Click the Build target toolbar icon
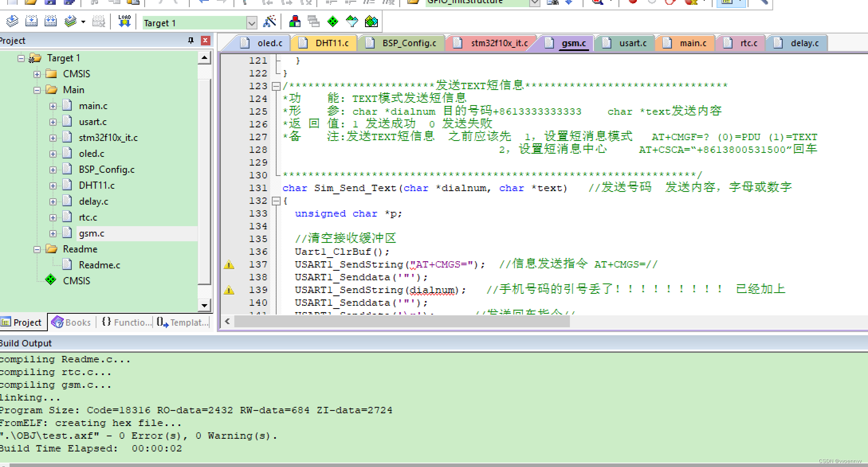Screen dimensions: 868x467 31,21
